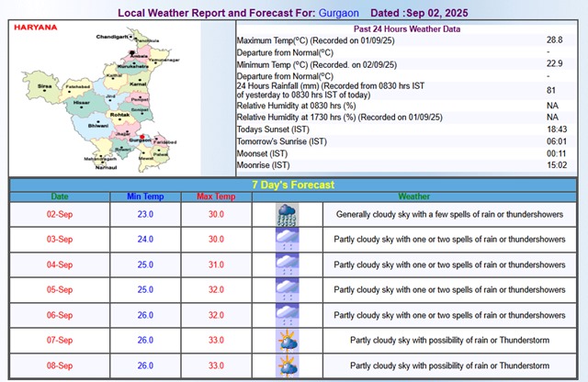Viewport: 588px width, 382px height.
Task: Click the 07-Sep date cell
Action: click(x=60, y=340)
